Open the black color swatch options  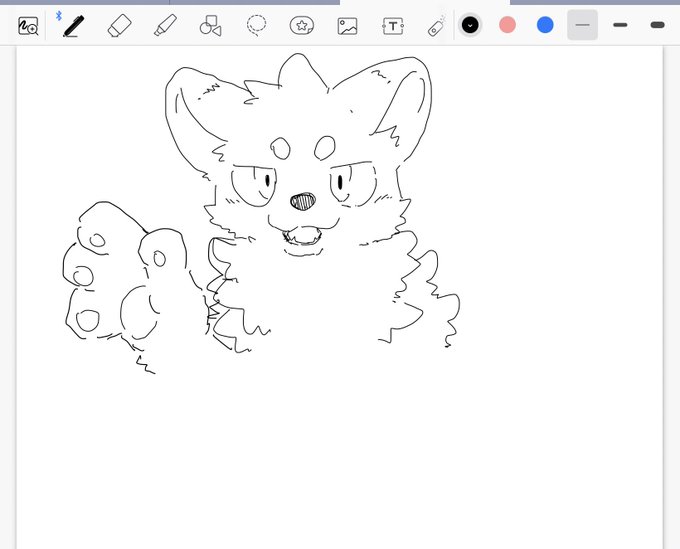pos(470,25)
